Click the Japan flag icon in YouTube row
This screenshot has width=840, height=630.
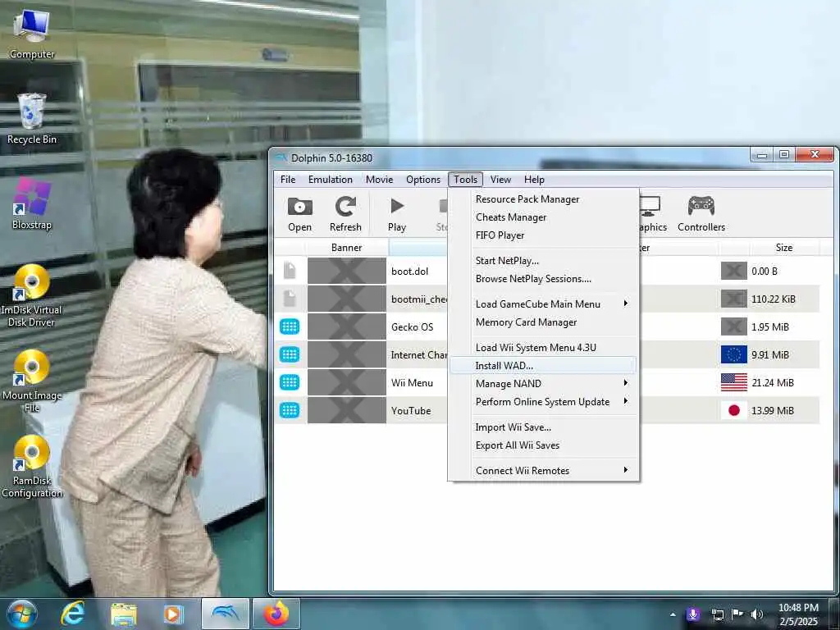(734, 410)
